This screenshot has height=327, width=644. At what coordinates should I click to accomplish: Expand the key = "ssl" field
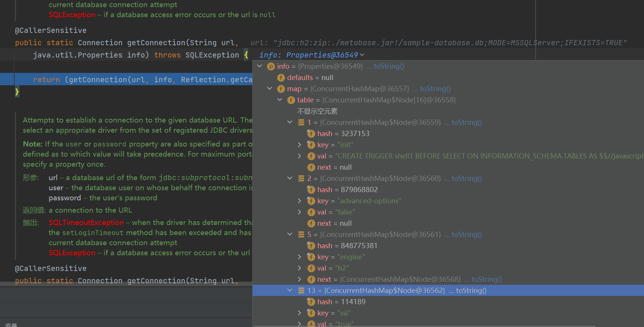coord(299,313)
